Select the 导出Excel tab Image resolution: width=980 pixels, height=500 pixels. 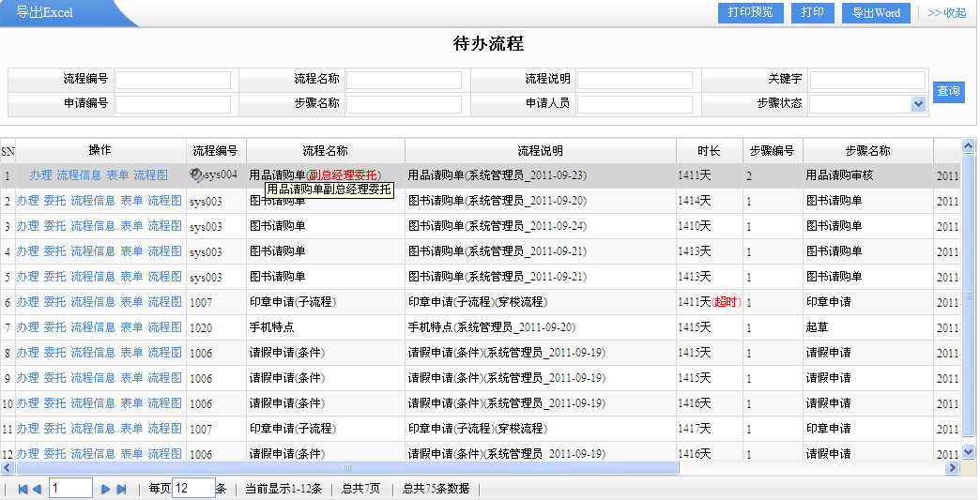click(x=45, y=13)
